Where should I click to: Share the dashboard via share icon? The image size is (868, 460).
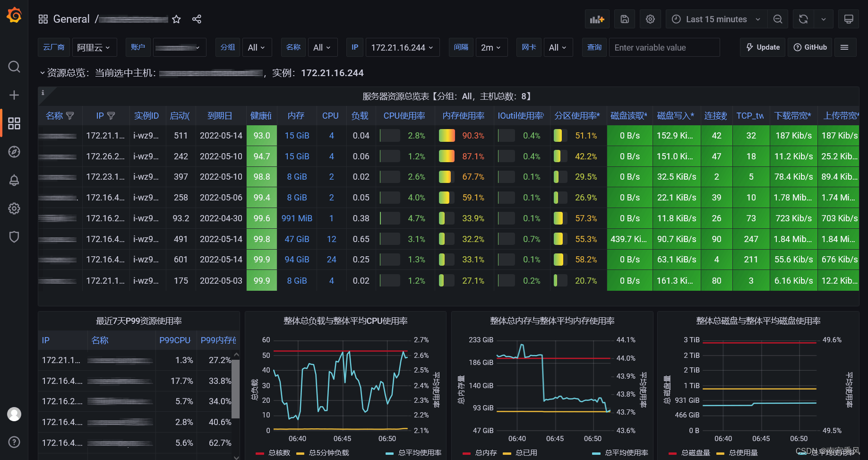point(197,19)
